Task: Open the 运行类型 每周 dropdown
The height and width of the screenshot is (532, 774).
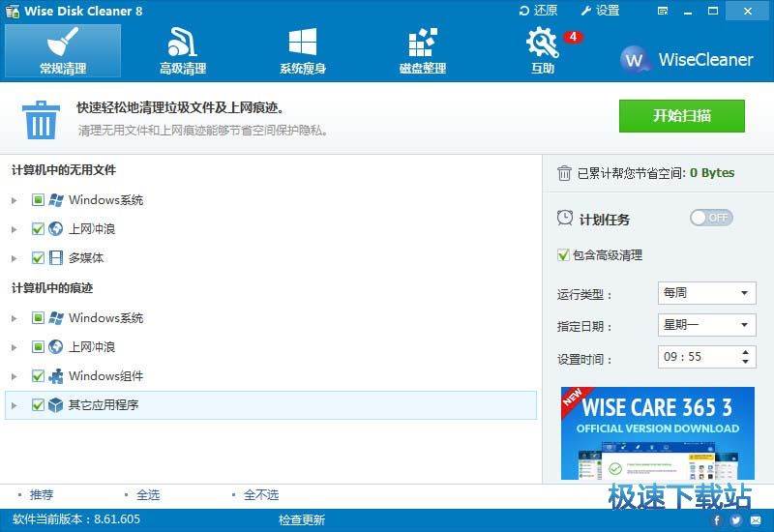Action: coord(706,293)
